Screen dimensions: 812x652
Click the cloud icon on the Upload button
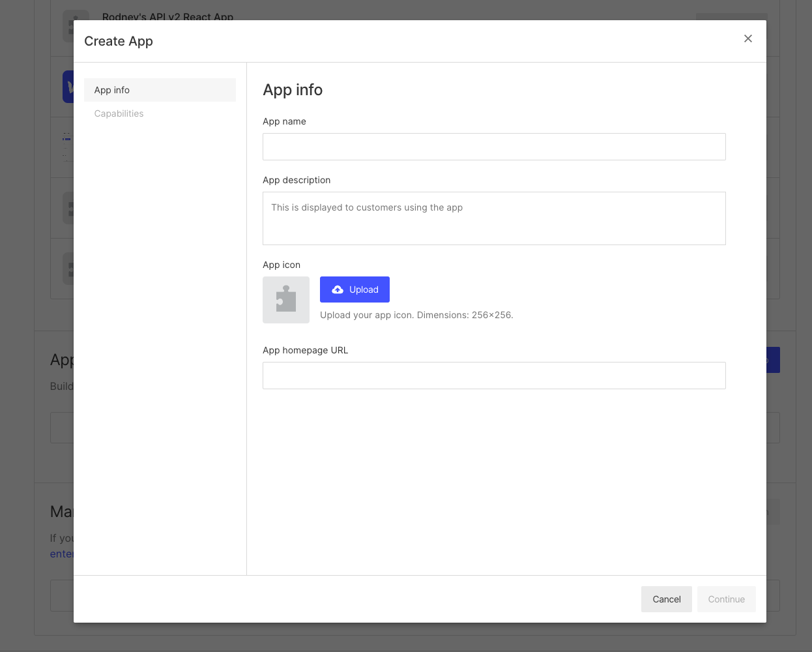[x=338, y=289]
